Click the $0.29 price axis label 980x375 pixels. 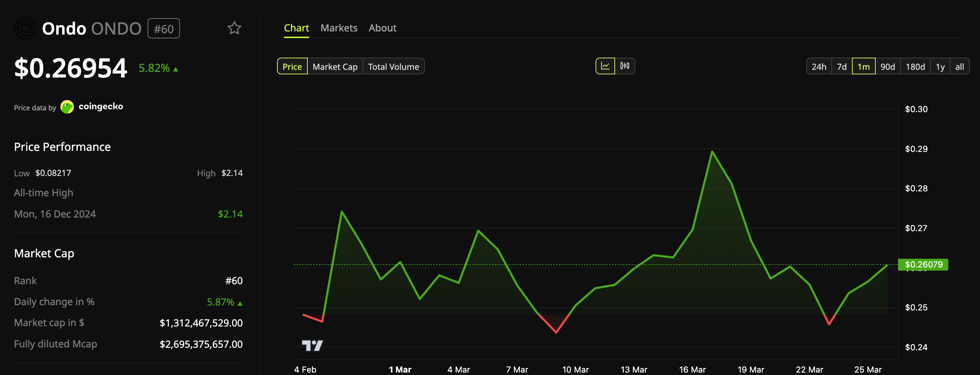(x=916, y=149)
